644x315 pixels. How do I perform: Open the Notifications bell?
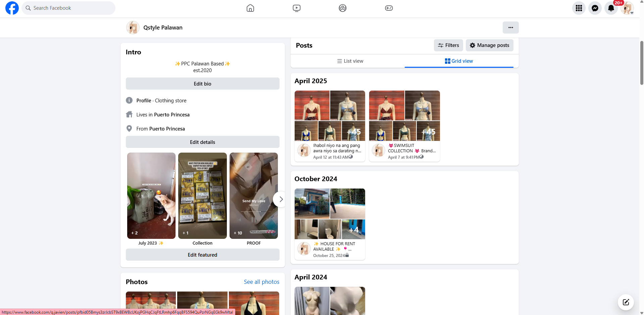click(611, 8)
